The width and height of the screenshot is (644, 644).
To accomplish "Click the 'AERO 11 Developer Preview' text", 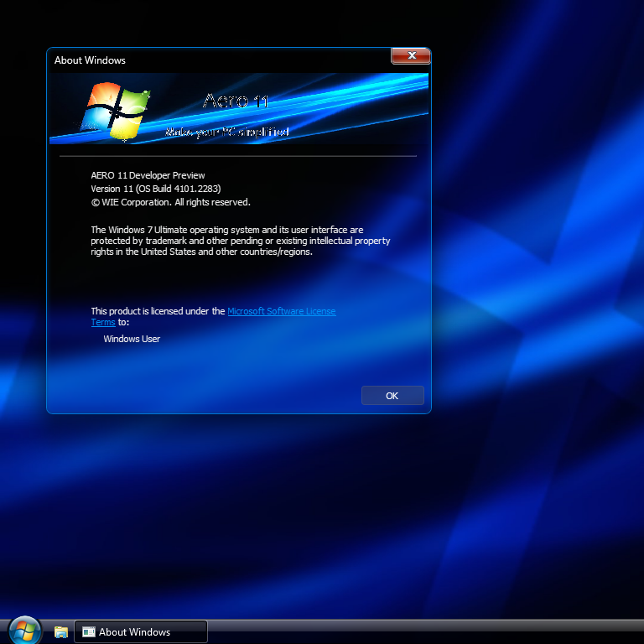I will coord(148,175).
